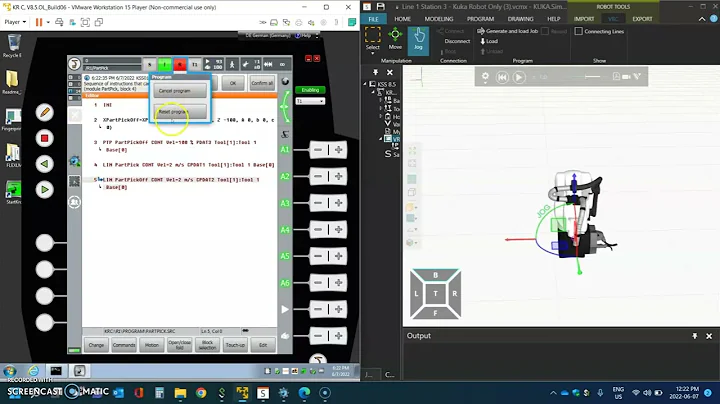
Task: Click the Select tool in KUKA.Sim ribbon
Action: [x=372, y=38]
